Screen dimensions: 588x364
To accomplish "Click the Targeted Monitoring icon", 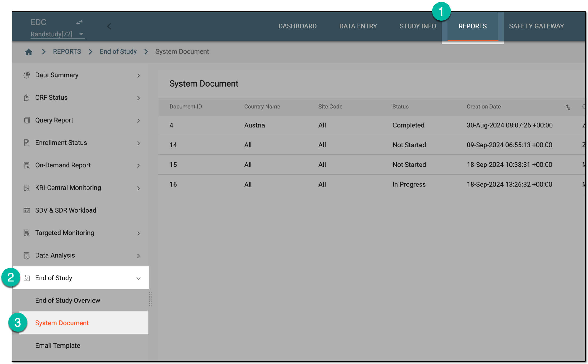I will [x=27, y=233].
